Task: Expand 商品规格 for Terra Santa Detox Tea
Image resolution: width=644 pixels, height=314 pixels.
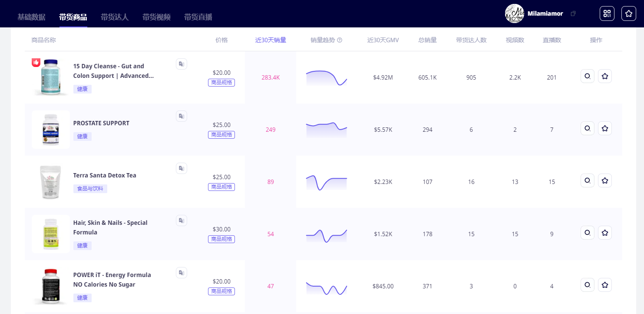Action: click(221, 187)
